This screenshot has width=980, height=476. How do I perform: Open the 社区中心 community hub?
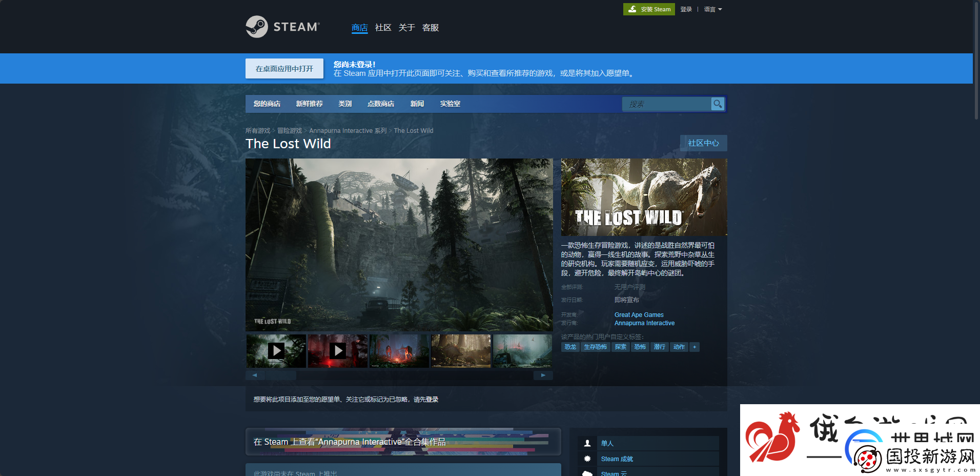point(704,143)
